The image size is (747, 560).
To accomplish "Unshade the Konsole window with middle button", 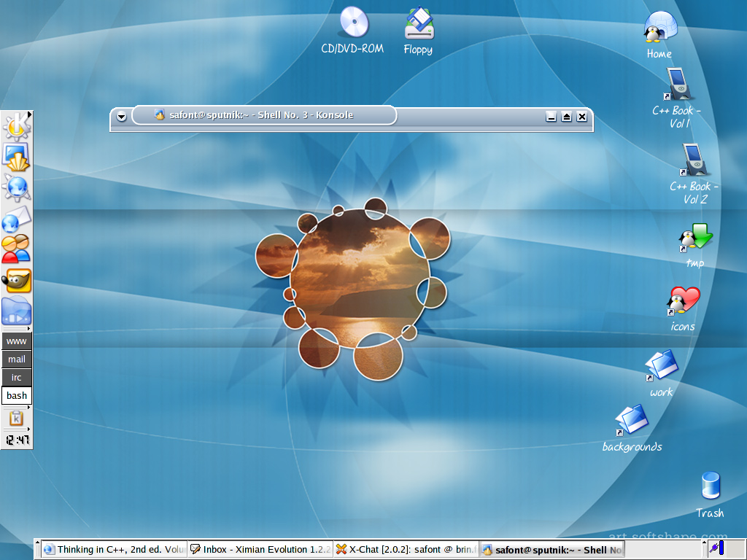I will (566, 116).
